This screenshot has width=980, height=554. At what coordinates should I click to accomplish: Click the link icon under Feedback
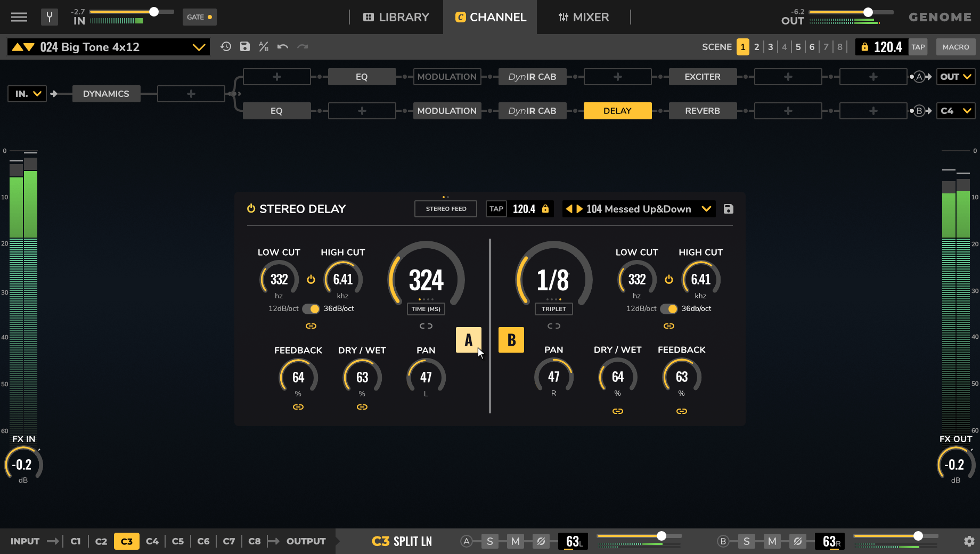click(x=298, y=406)
